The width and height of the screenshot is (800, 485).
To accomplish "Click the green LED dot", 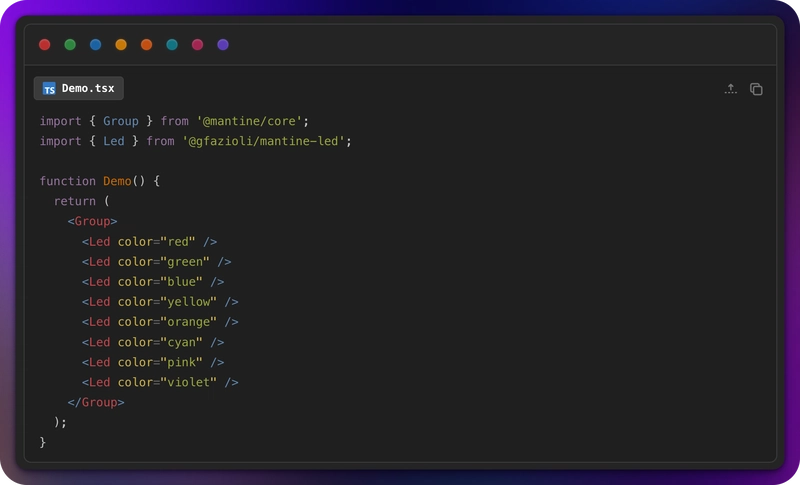I will tap(70, 45).
